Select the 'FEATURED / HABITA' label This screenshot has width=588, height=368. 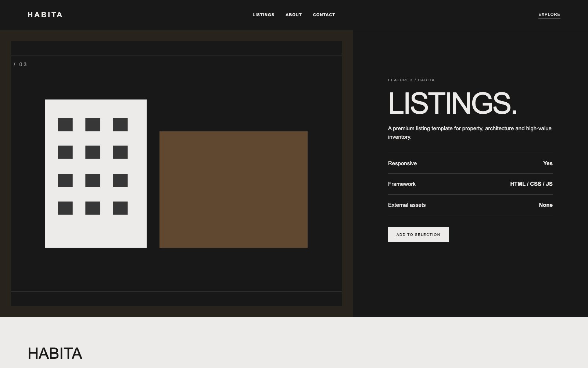tap(411, 80)
